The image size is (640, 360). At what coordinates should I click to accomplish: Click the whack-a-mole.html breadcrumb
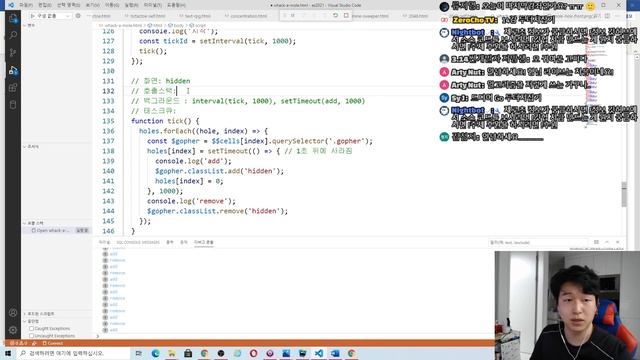[x=123, y=25]
